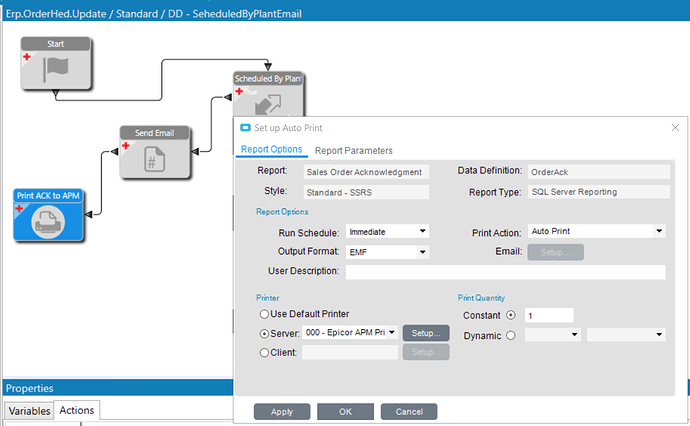Click the Report field Sales Order Acknowledgment
Image resolution: width=690 pixels, height=426 pixels.
click(366, 172)
